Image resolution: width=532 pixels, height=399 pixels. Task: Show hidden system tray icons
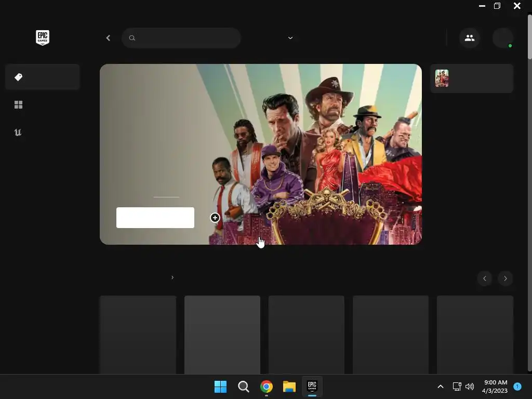pyautogui.click(x=441, y=387)
